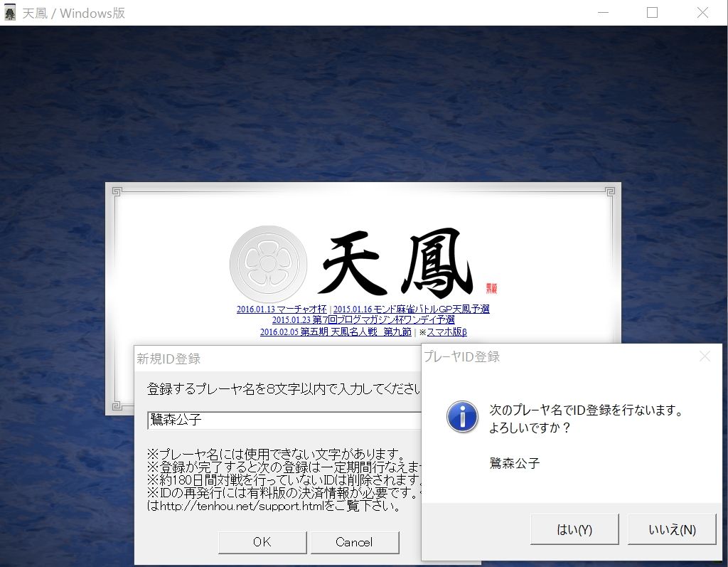Click the red seal stamp beside 天鳳
The width and height of the screenshot is (728, 567).
pyautogui.click(x=492, y=288)
